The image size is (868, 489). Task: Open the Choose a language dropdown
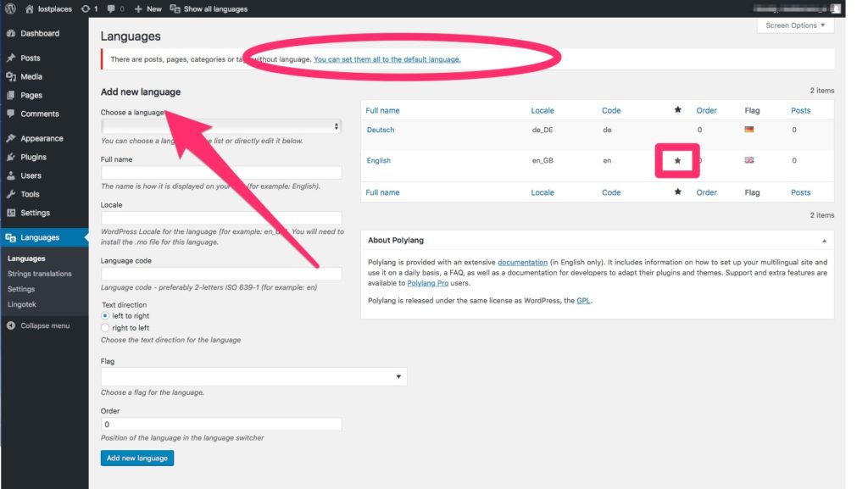click(x=221, y=126)
